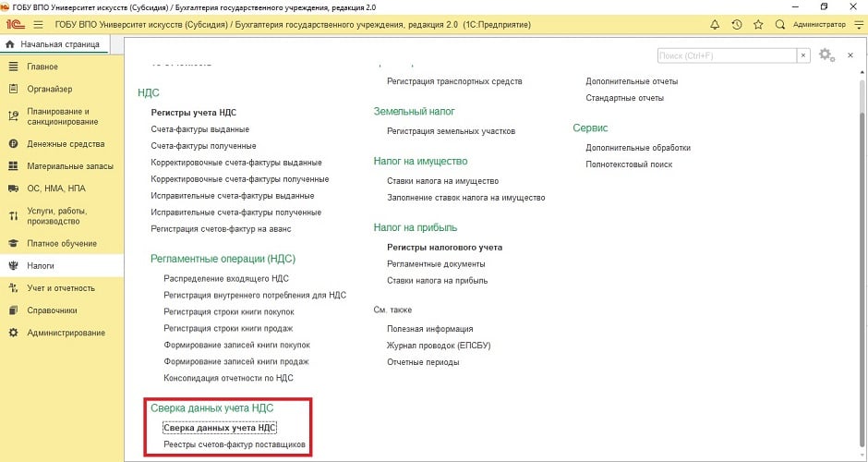The height and width of the screenshot is (462, 868).
Task: Click Формирование записей книги покупок
Action: (x=235, y=345)
